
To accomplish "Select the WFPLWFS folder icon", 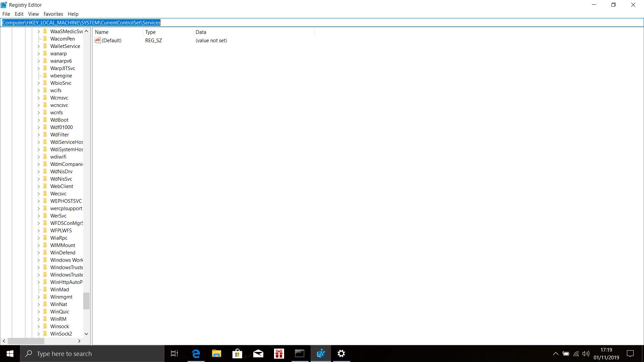I will [45, 230].
